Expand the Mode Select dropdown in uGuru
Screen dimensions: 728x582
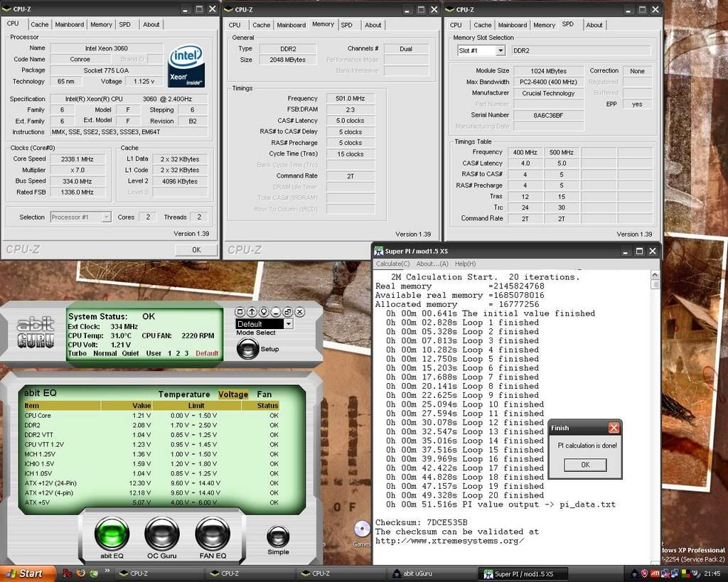click(x=289, y=323)
